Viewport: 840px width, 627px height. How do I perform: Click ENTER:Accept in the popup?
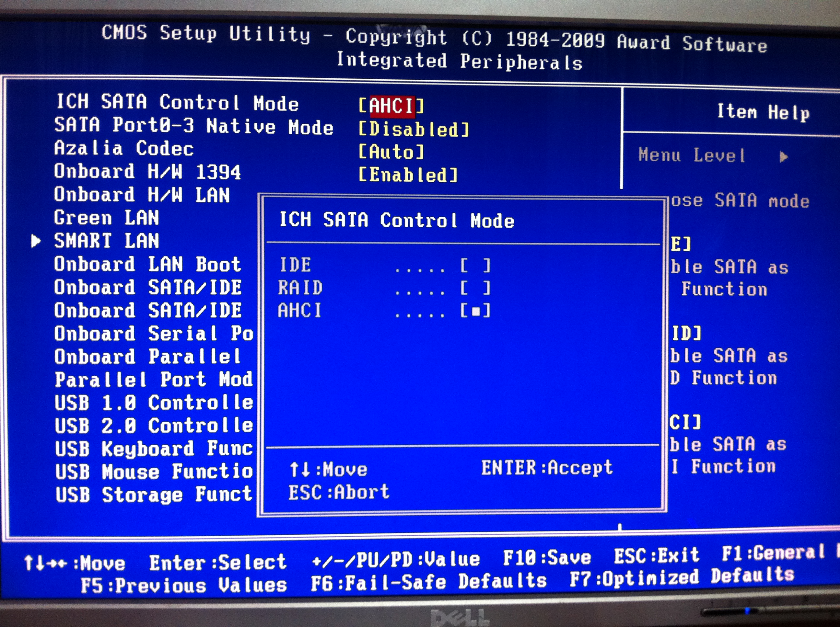point(547,468)
